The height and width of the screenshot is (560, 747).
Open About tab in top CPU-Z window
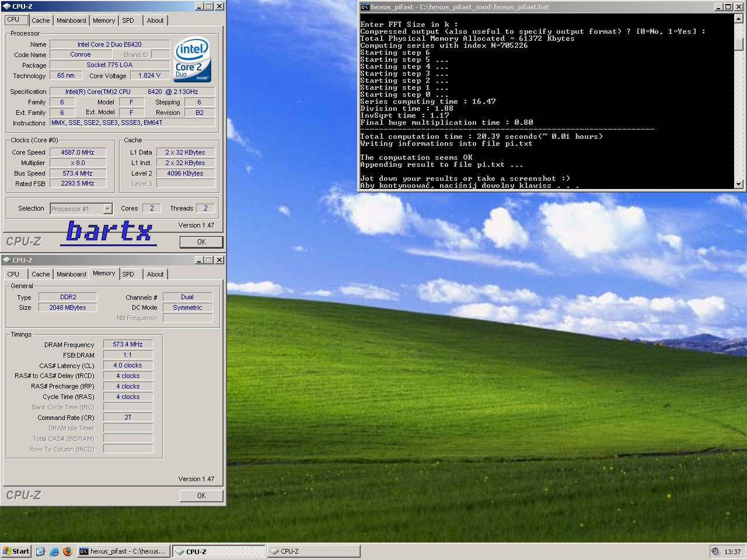click(155, 20)
